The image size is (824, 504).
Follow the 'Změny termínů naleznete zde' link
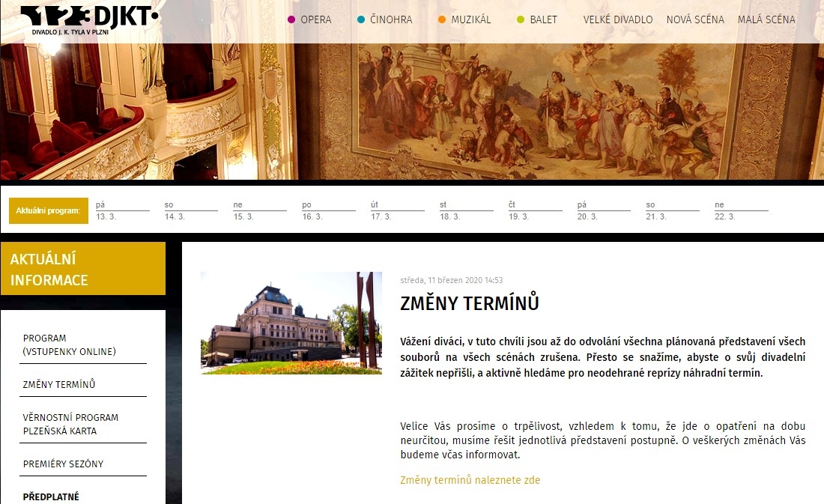point(470,480)
